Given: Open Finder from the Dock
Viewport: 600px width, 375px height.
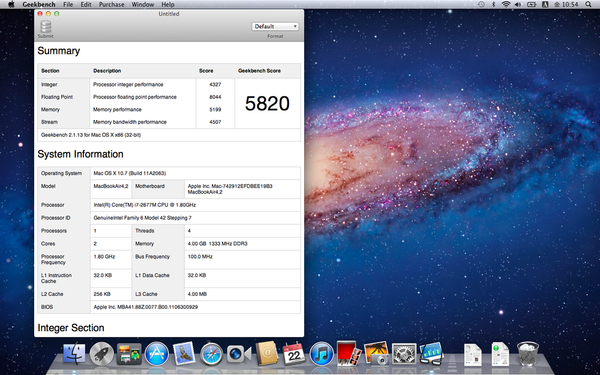Looking at the screenshot, I should 74,354.
